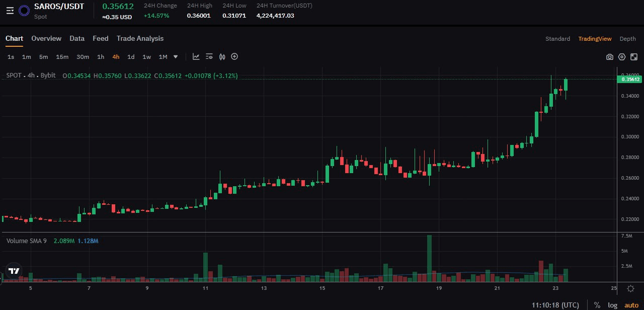Open the Trade Analysis tab

click(x=140, y=38)
